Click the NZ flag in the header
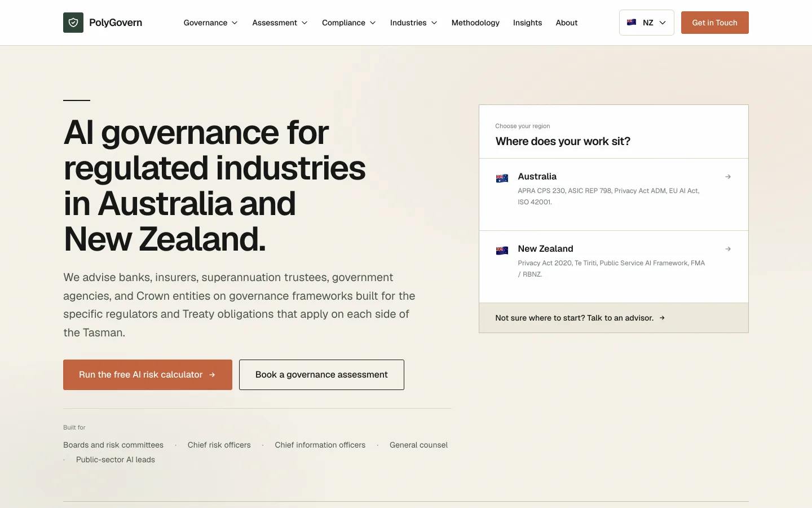 [x=632, y=23]
